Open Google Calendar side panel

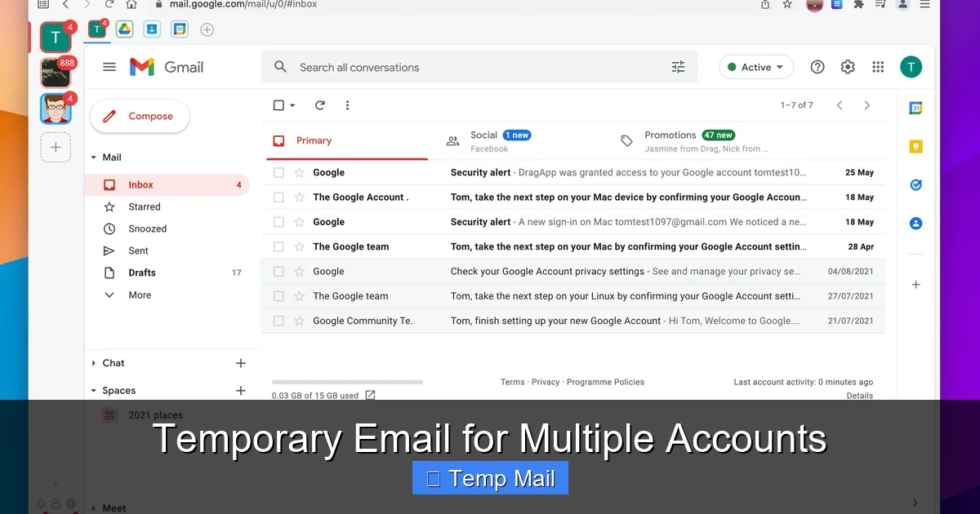[915, 108]
